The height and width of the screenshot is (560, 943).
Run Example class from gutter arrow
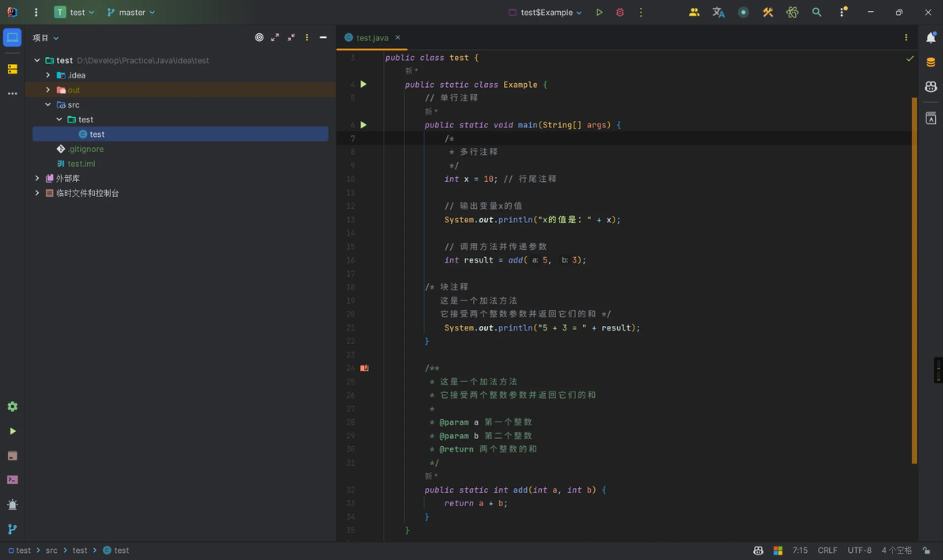(x=363, y=84)
